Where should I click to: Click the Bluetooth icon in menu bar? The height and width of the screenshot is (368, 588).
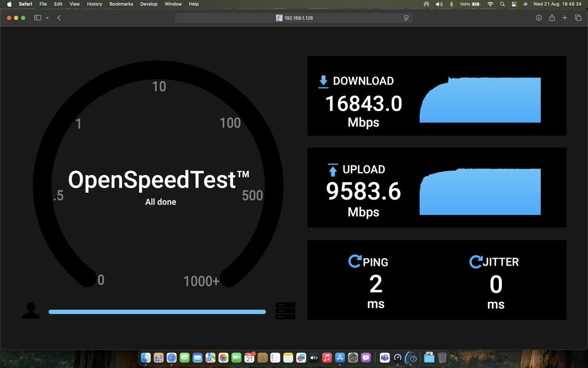451,4
